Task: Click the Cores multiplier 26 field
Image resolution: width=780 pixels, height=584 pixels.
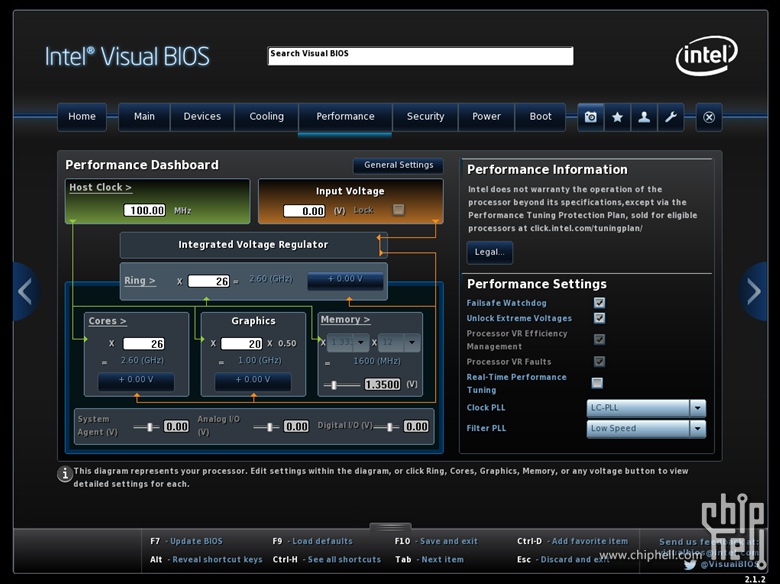Action: (144, 344)
